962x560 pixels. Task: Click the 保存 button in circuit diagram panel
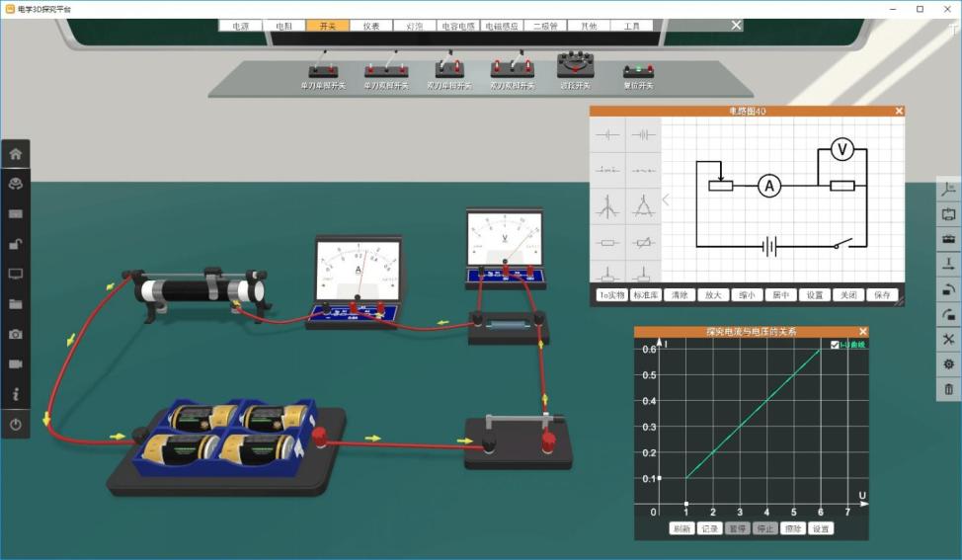pyautogui.click(x=880, y=294)
